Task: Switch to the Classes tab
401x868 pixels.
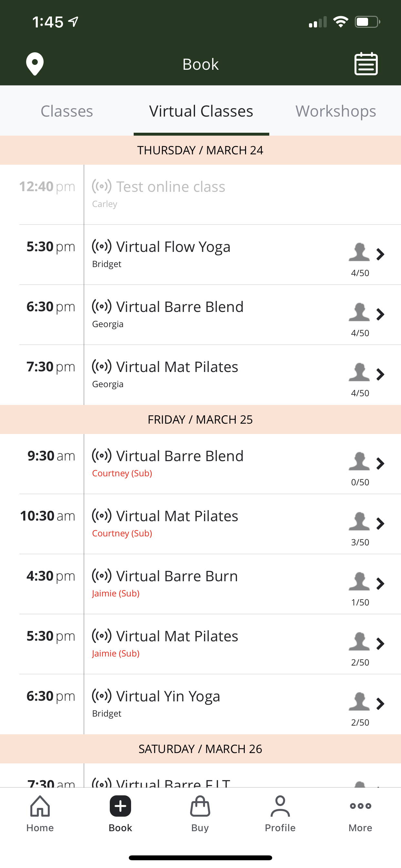Action: [67, 111]
